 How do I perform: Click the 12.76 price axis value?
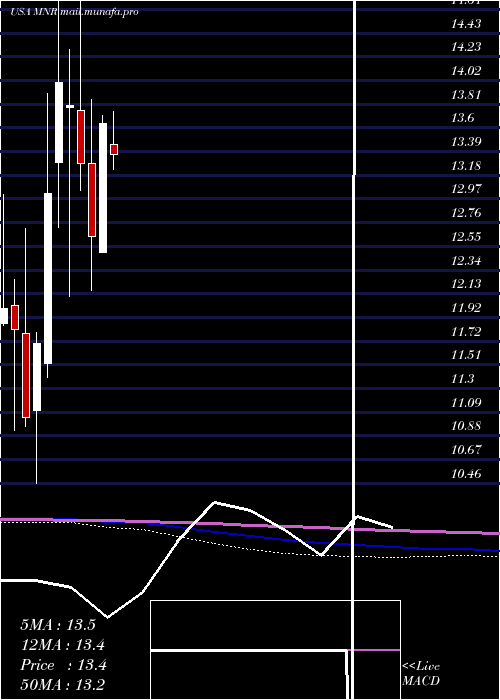[x=466, y=213]
